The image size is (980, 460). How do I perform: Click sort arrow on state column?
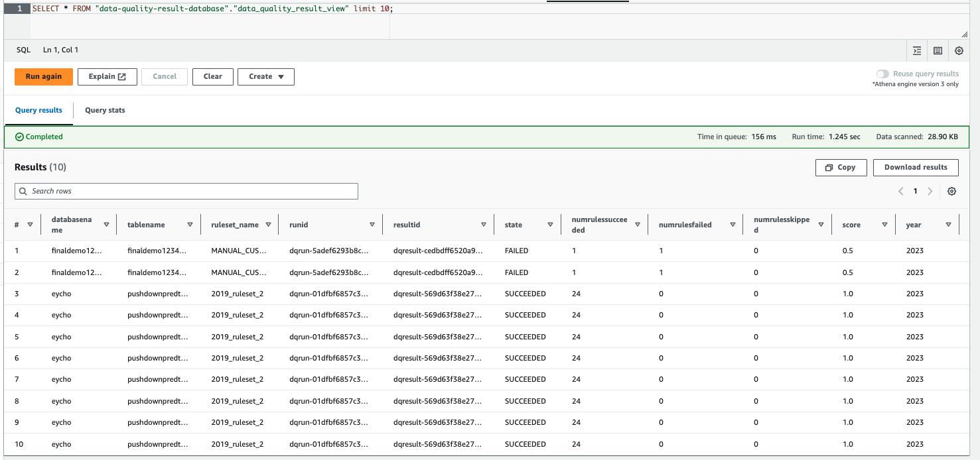550,225
